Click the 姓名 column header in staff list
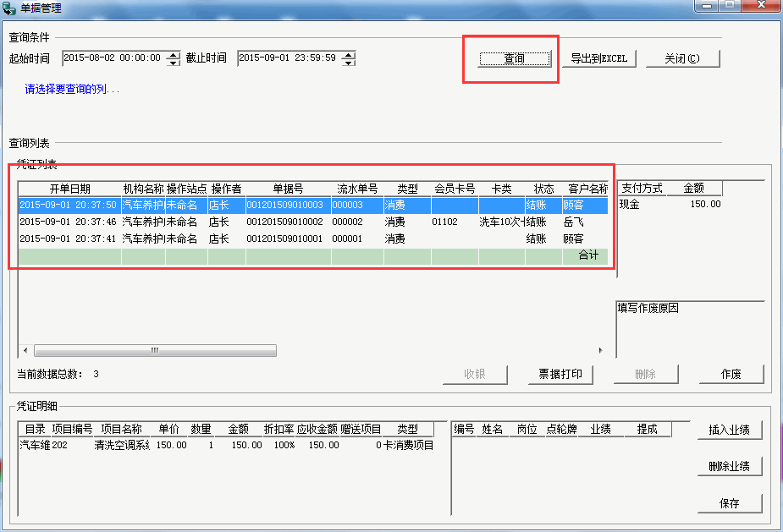This screenshot has width=783, height=532. pyautogui.click(x=492, y=429)
